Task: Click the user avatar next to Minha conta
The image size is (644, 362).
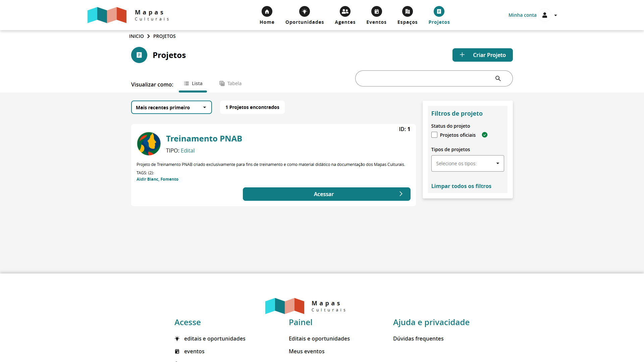Action: (x=544, y=15)
